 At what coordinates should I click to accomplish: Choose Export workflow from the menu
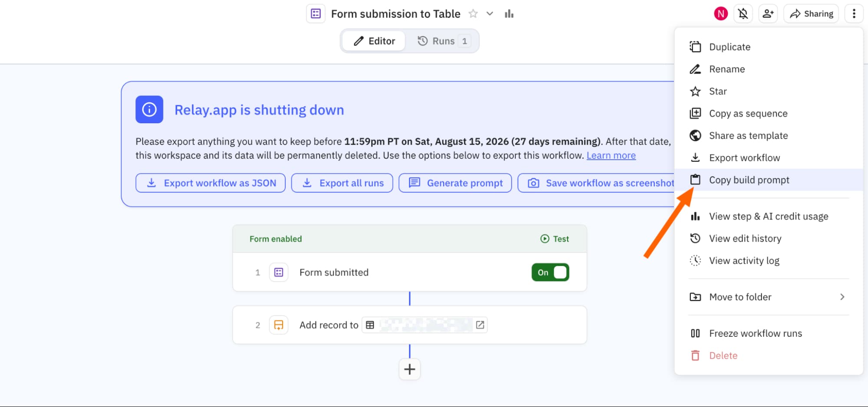[x=768, y=158]
